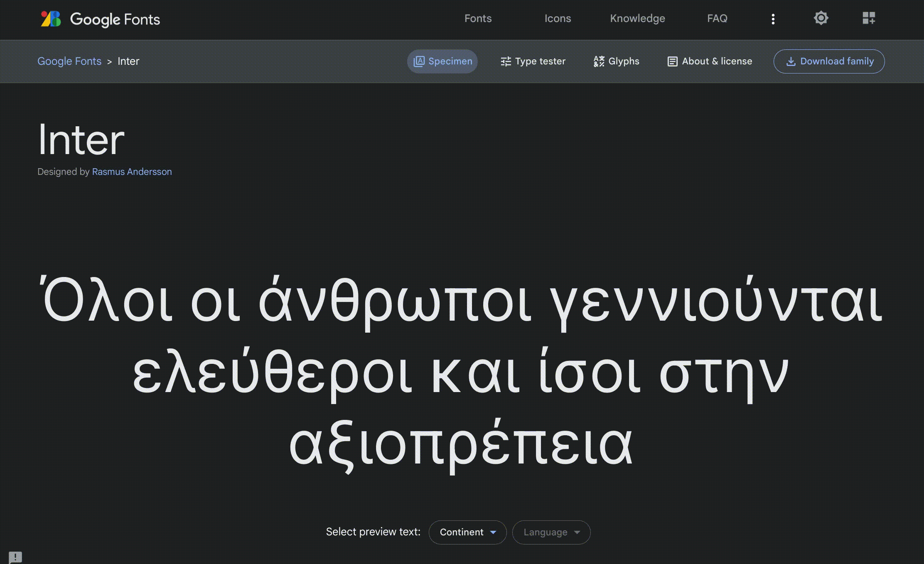Download the Inter font family
This screenshot has height=564, width=924.
click(829, 61)
